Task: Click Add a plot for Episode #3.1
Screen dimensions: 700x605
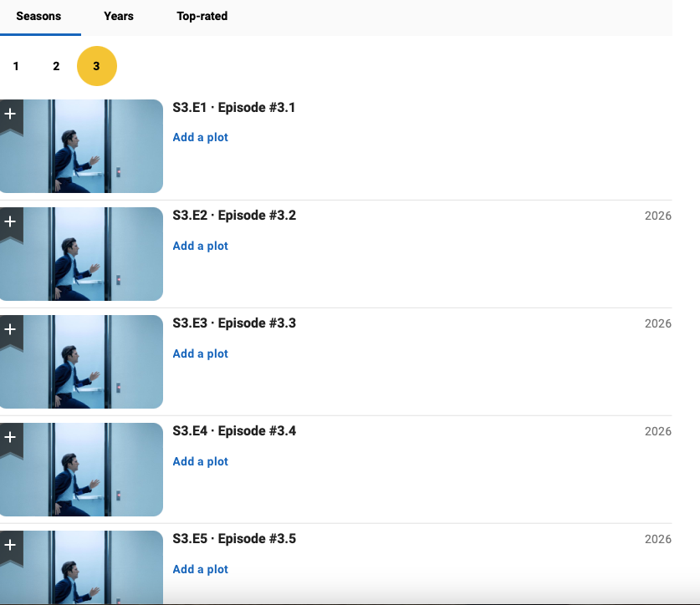Action: pyautogui.click(x=201, y=137)
